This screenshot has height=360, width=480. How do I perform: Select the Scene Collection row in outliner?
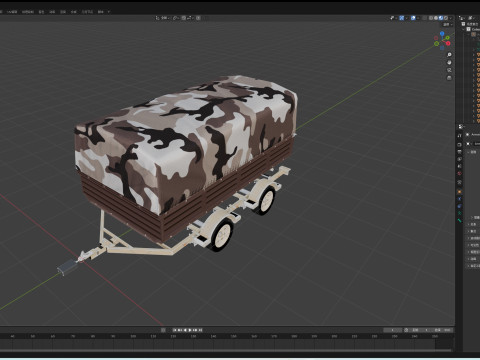pyautogui.click(x=470, y=24)
